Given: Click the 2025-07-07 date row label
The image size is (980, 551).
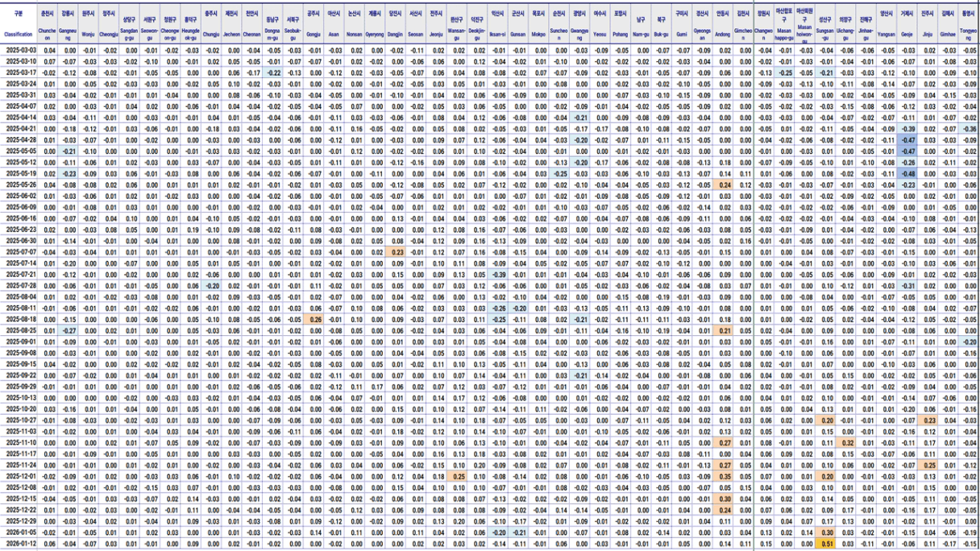Looking at the screenshot, I should [19, 252].
